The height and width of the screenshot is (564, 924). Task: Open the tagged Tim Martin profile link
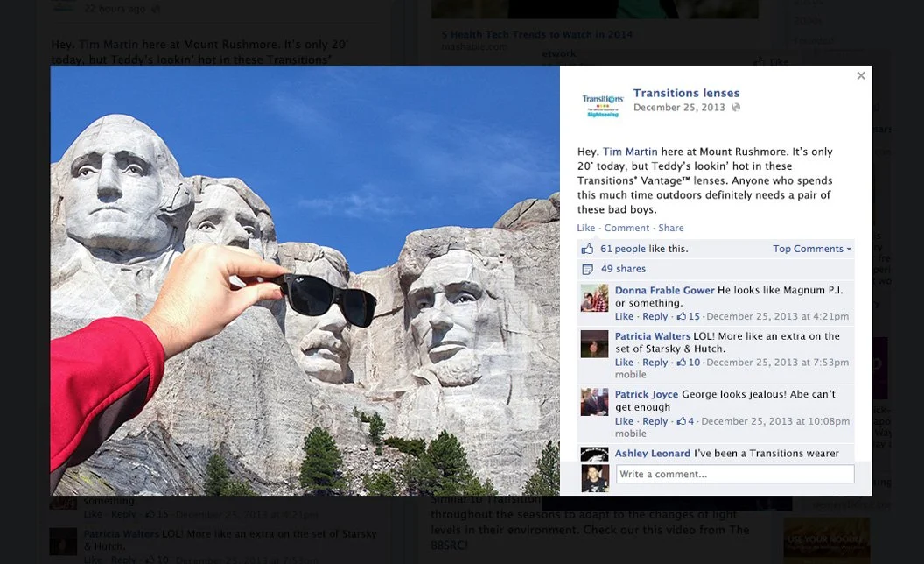(630, 152)
